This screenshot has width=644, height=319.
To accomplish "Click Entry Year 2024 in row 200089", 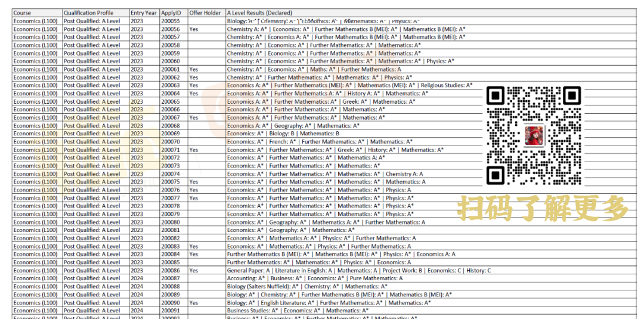I will click(x=144, y=295).
